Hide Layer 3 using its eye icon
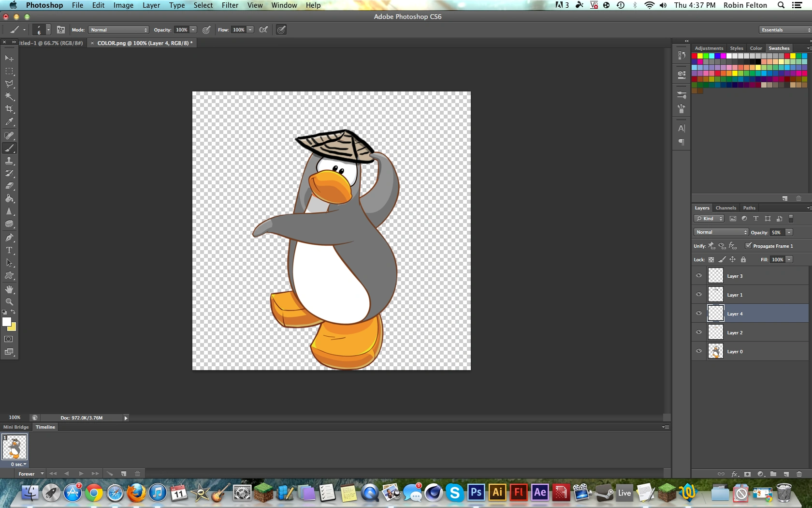 (x=699, y=276)
